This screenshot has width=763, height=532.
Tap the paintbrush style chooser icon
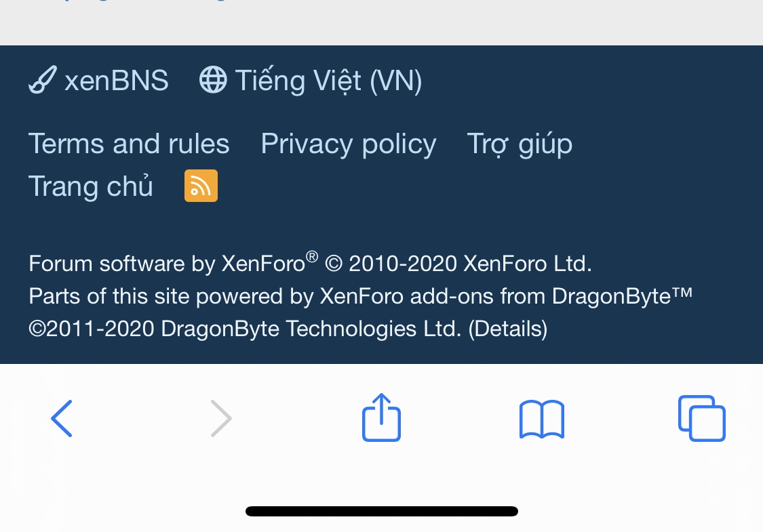point(42,81)
